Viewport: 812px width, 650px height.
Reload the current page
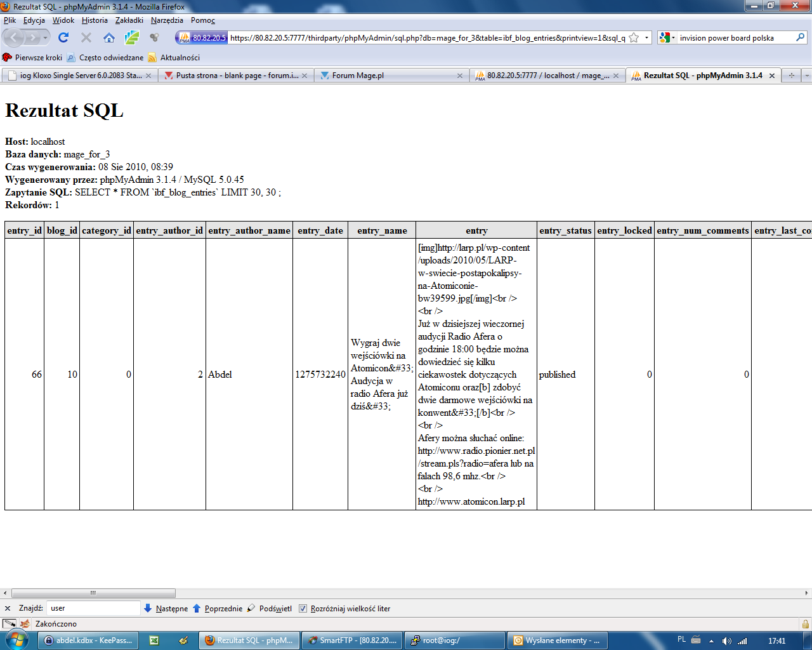(63, 38)
